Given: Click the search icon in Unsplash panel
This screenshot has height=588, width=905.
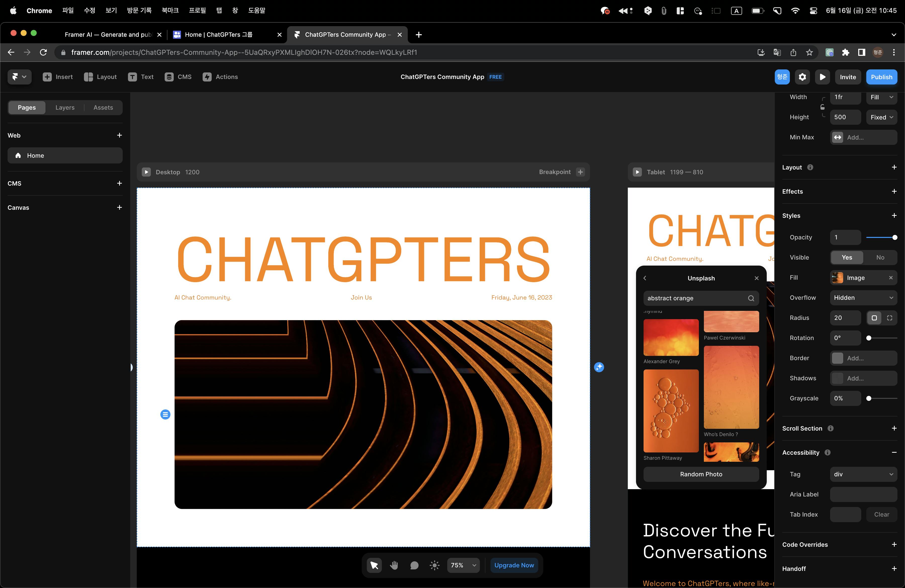Looking at the screenshot, I should point(751,298).
